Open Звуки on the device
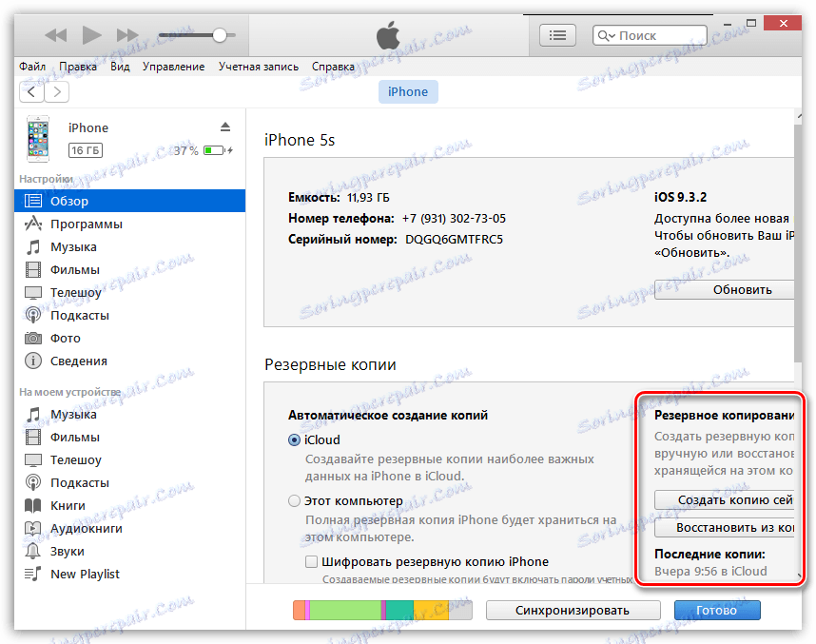 129,552
